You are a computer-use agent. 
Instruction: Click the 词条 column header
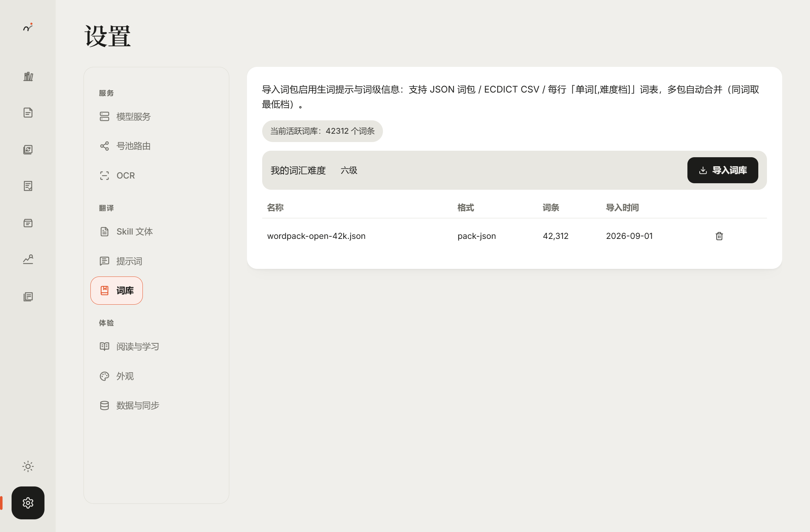click(551, 207)
